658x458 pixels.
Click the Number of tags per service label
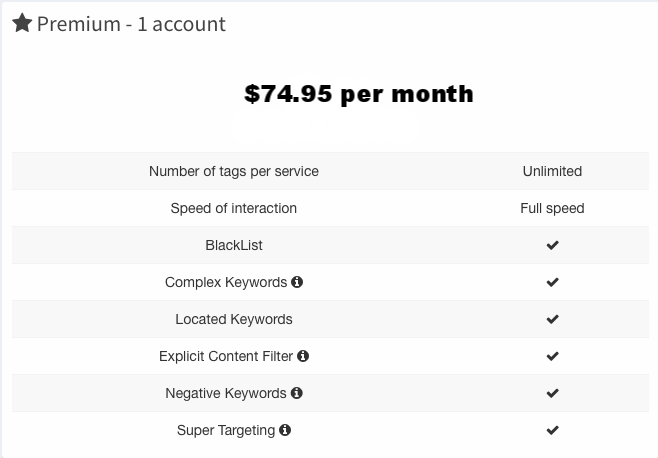point(234,171)
